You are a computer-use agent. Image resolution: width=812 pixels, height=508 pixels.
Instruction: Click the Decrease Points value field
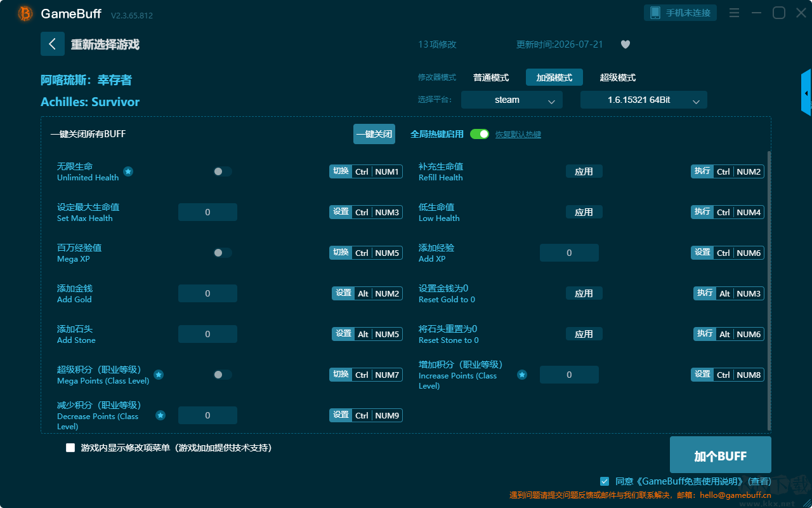point(207,415)
